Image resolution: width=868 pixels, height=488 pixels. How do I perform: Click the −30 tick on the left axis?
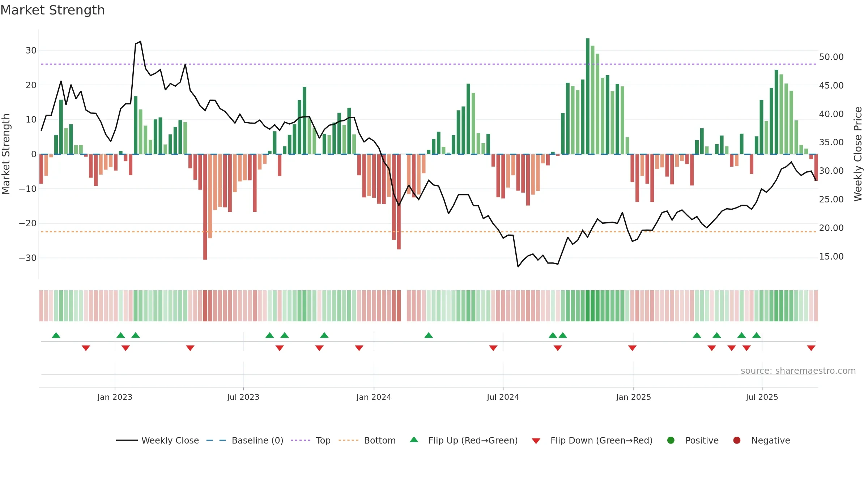[28, 258]
